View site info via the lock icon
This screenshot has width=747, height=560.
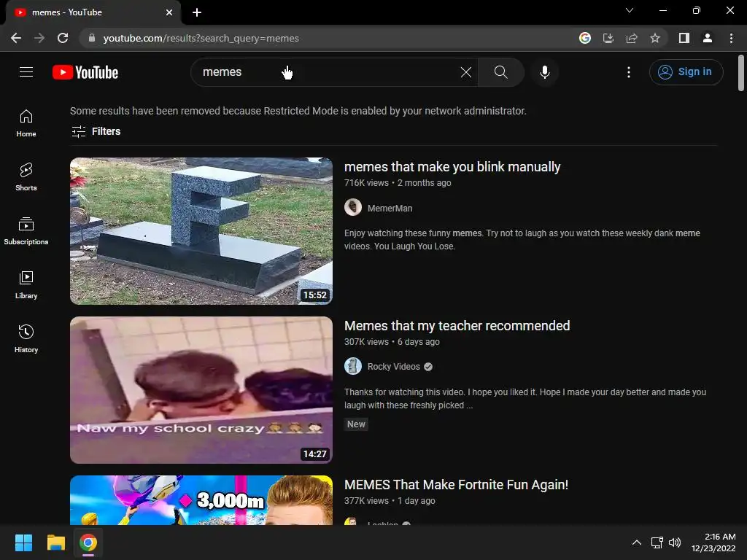pyautogui.click(x=91, y=38)
